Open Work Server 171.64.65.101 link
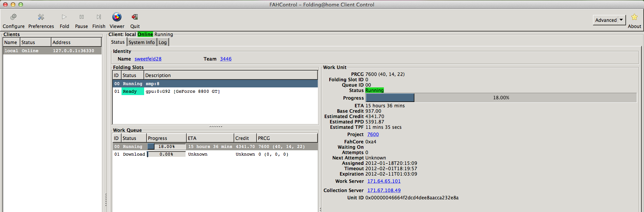The width and height of the screenshot is (644, 212). click(384, 181)
